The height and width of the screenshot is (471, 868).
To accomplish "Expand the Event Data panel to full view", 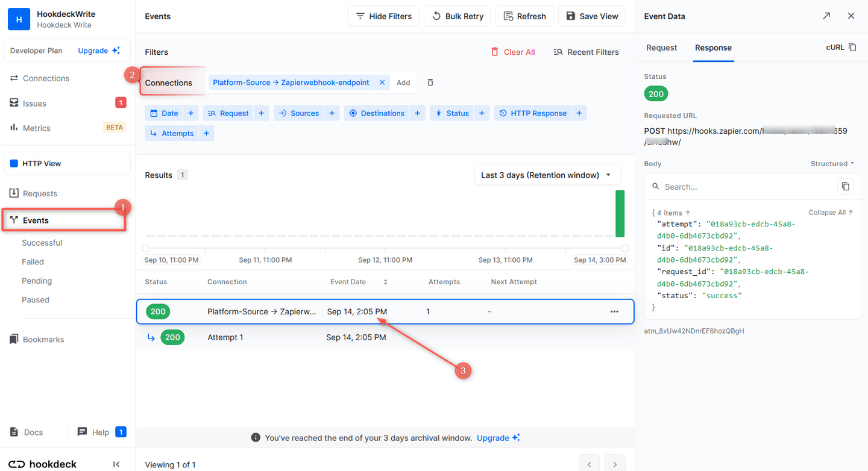I will tap(826, 16).
